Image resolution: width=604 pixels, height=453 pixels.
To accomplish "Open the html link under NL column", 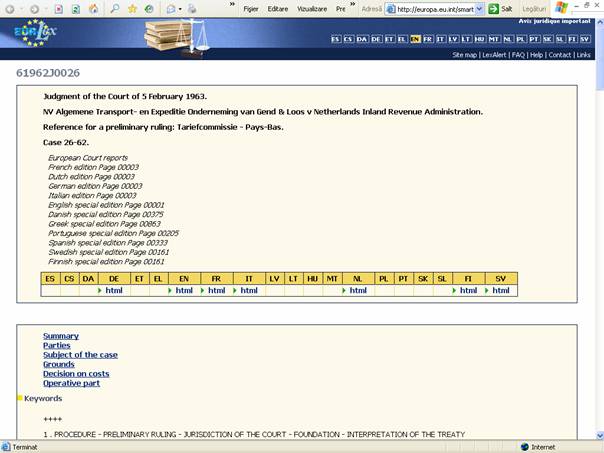I will pyautogui.click(x=358, y=290).
